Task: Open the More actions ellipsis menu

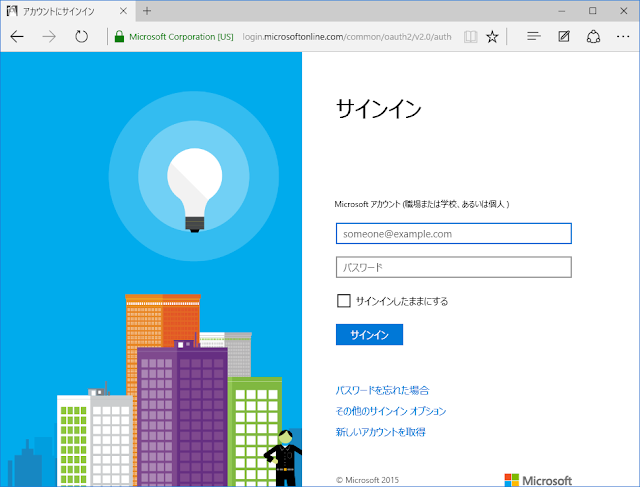Action: pyautogui.click(x=623, y=37)
